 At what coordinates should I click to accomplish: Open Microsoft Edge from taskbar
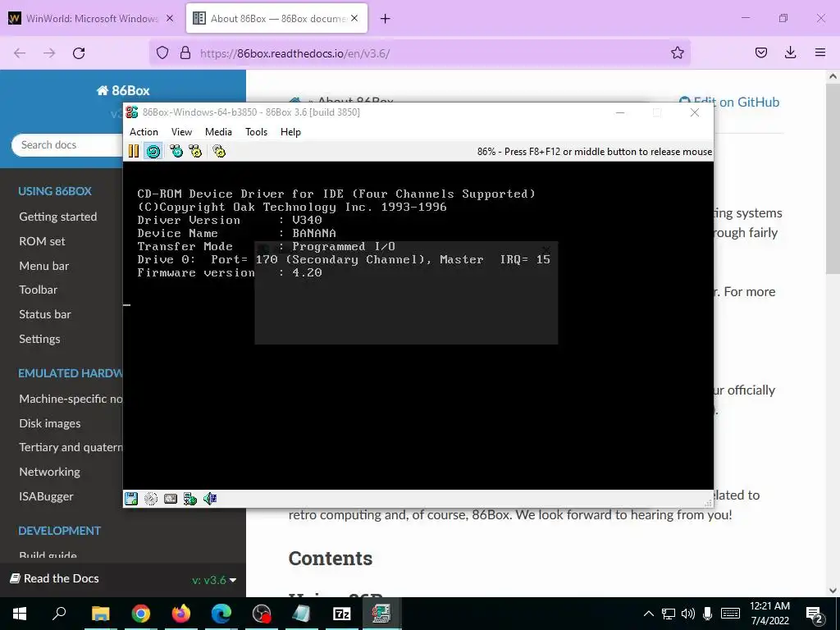pos(221,614)
